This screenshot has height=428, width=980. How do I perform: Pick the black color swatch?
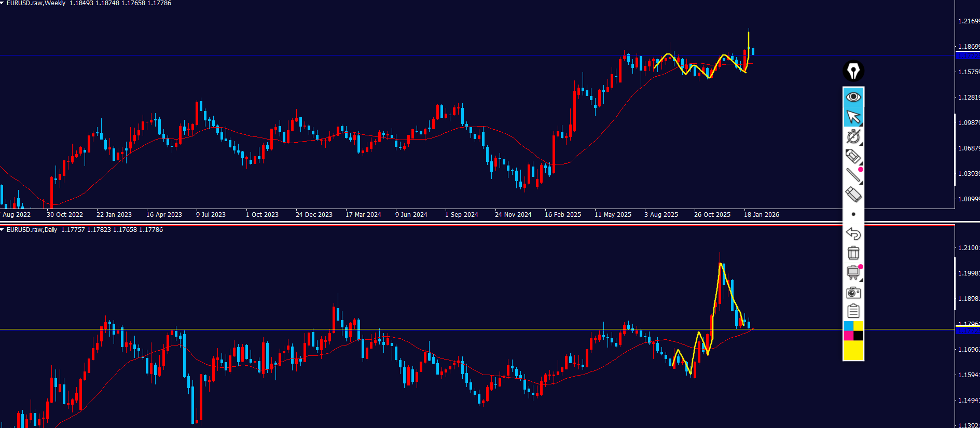pyautogui.click(x=858, y=336)
